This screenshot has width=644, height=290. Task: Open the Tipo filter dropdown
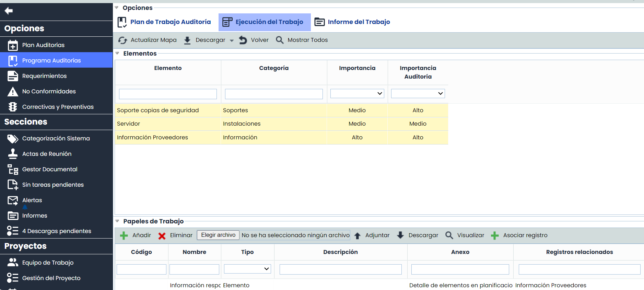click(x=247, y=269)
